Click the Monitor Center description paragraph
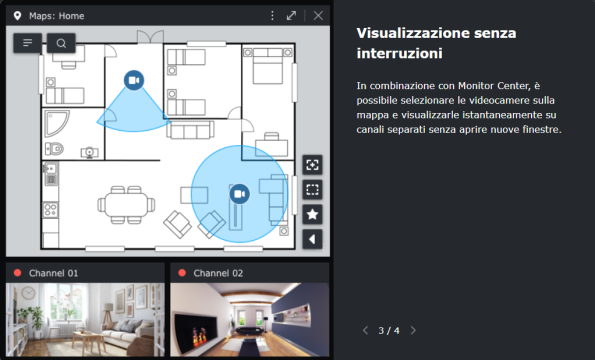595x360 pixels. (x=459, y=107)
